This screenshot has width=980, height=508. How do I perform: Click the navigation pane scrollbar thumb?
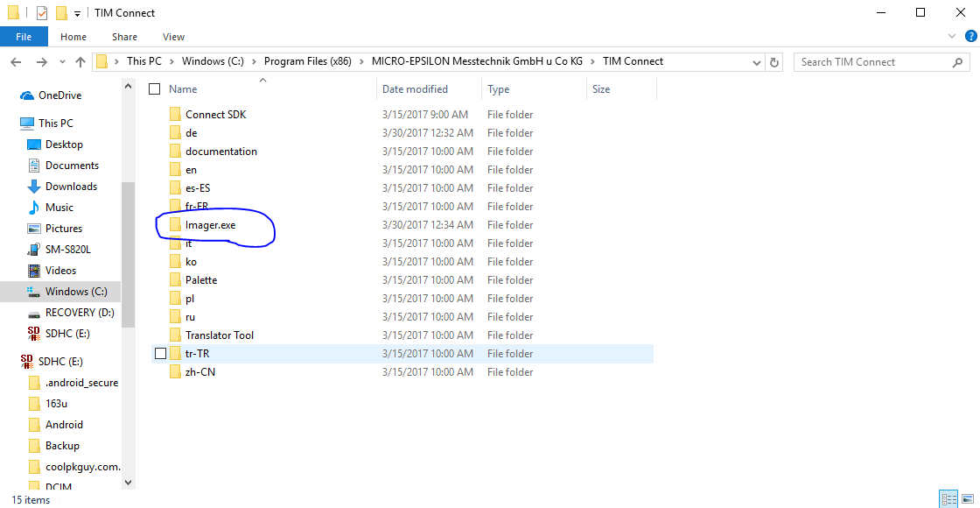pyautogui.click(x=128, y=254)
